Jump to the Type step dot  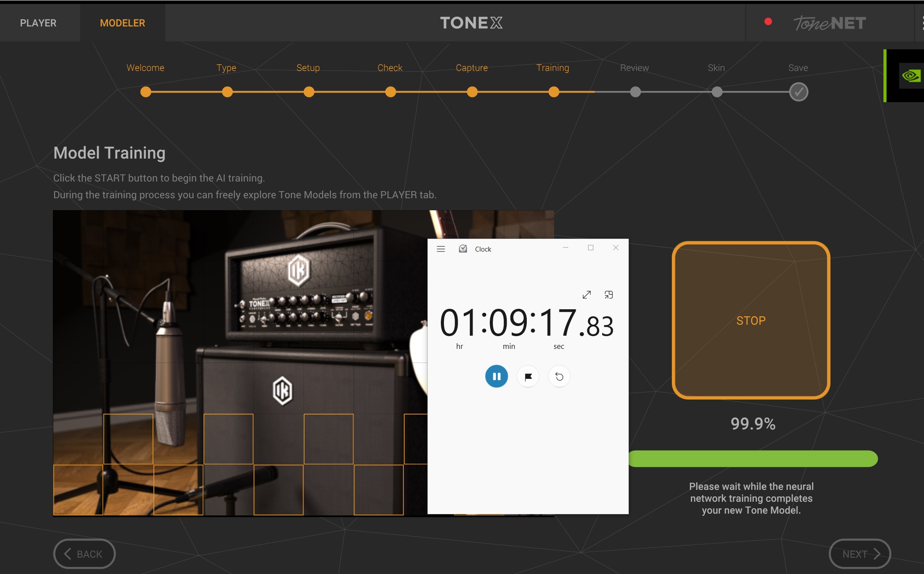coord(227,92)
